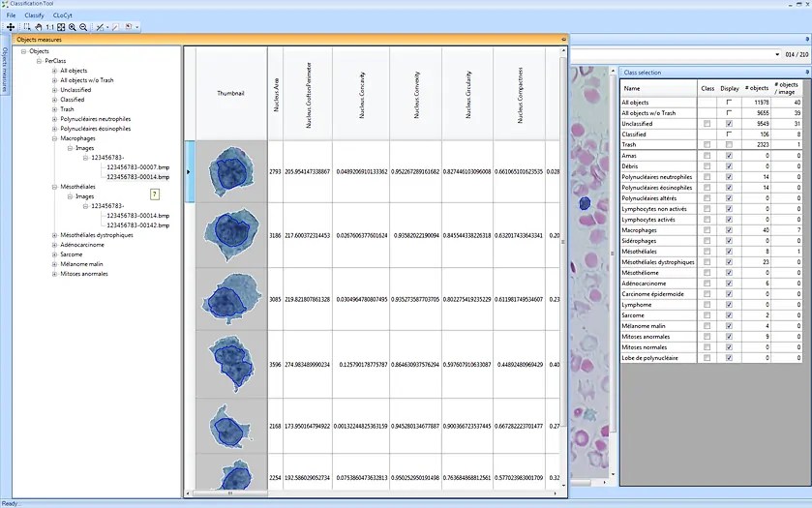The image size is (812, 508).
Task: Click the pin icon on Class selection panel
Action: tap(807, 72)
